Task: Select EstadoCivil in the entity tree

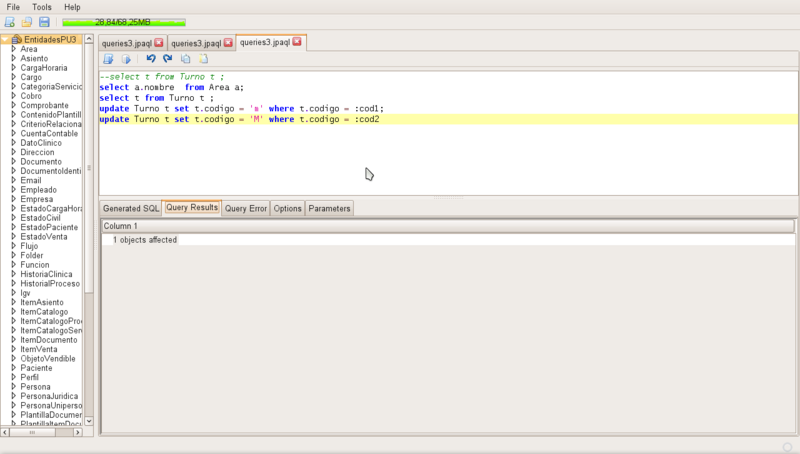Action: (40, 218)
